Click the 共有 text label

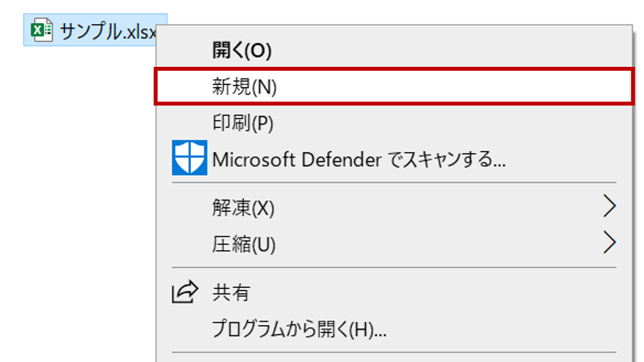tap(231, 292)
